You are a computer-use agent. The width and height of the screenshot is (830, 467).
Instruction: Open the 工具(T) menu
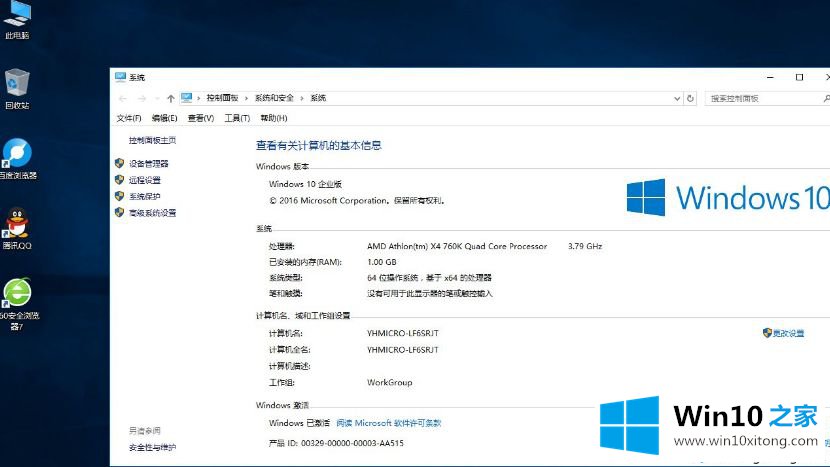[237, 118]
